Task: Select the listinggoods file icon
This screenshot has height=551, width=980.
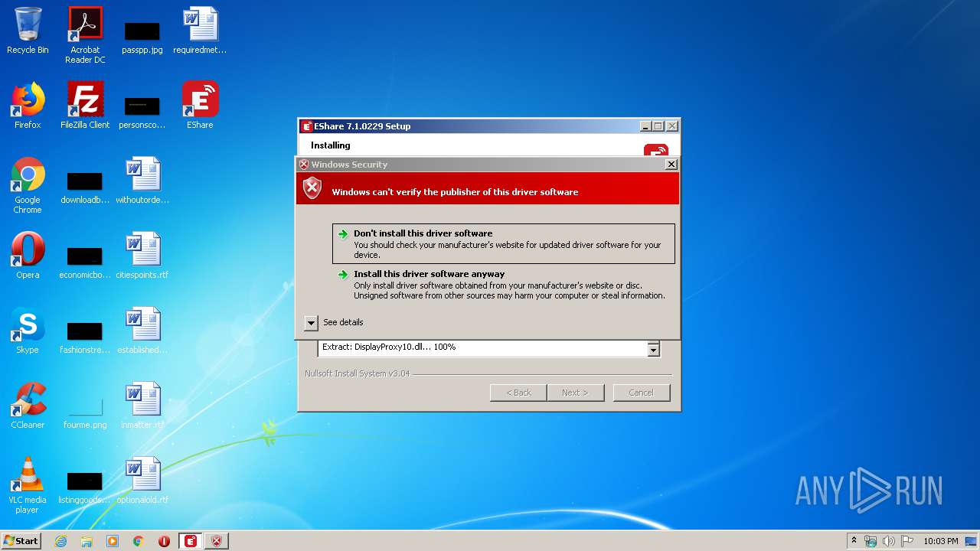Action: (85, 487)
